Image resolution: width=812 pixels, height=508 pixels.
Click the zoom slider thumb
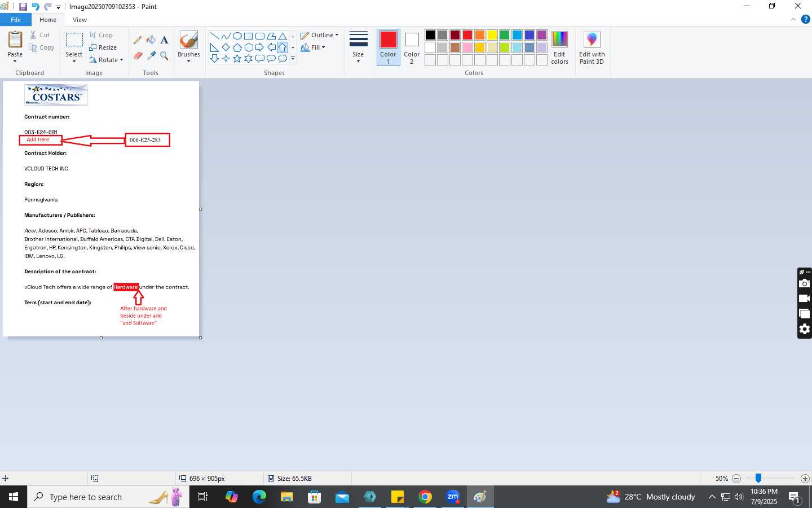coord(758,478)
